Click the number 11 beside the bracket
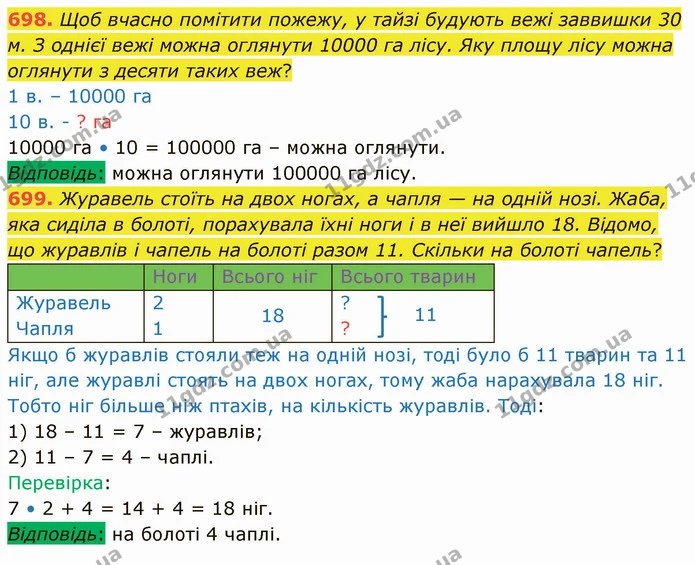The height and width of the screenshot is (565, 695). point(426,315)
